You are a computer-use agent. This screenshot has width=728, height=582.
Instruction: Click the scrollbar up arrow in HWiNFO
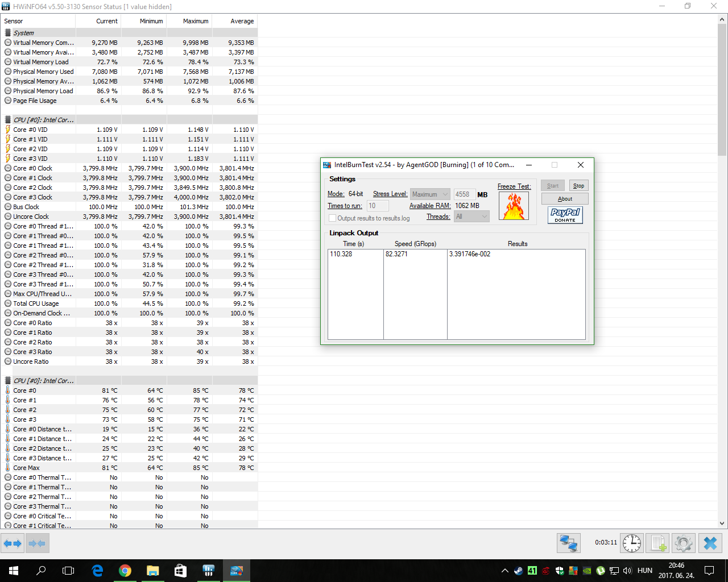722,19
